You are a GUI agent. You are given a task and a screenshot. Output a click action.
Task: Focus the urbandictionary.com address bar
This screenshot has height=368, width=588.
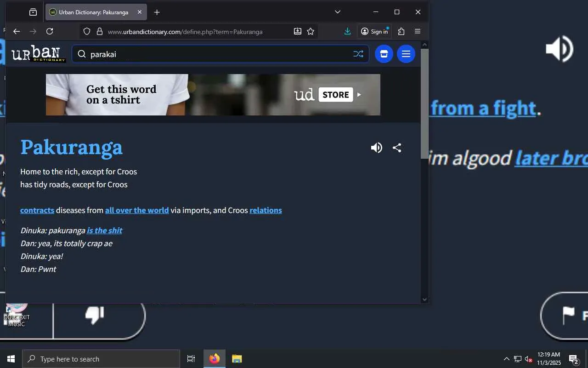pyautogui.click(x=185, y=32)
